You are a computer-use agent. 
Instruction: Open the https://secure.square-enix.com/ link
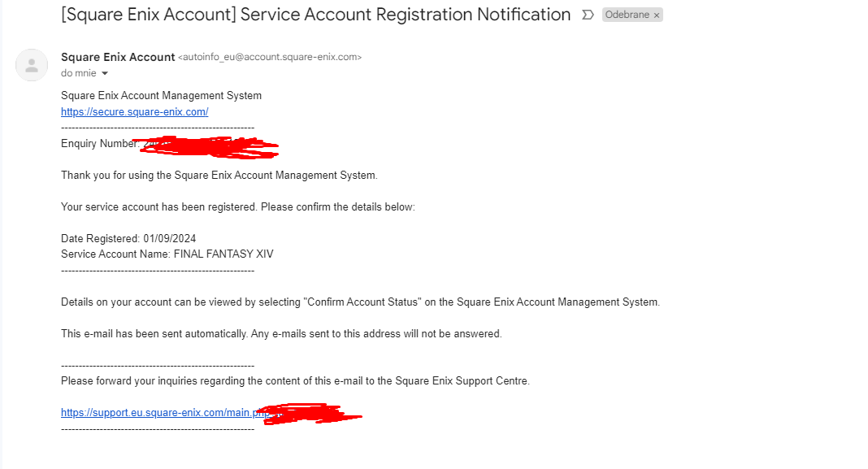click(135, 112)
